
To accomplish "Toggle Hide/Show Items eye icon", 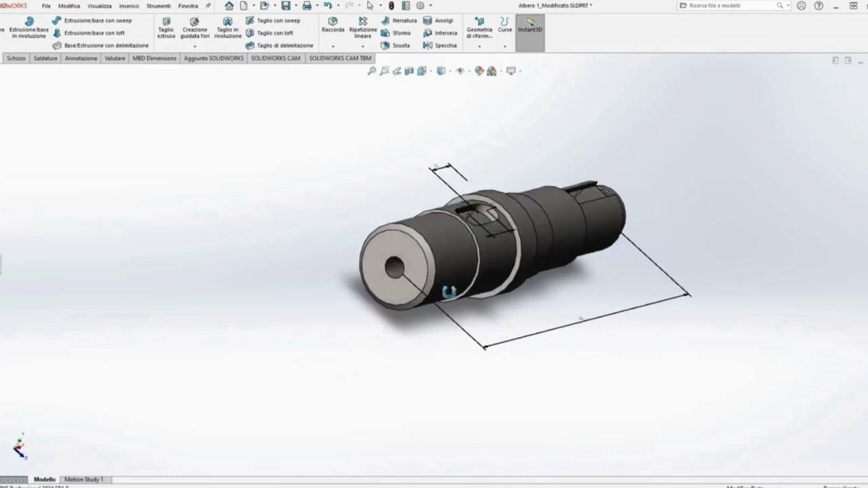I will tap(460, 70).
